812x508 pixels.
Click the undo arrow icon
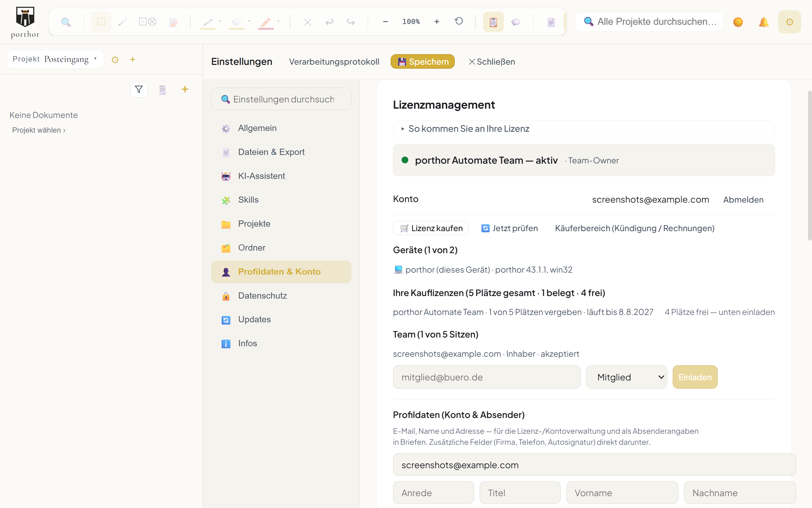pyautogui.click(x=329, y=22)
